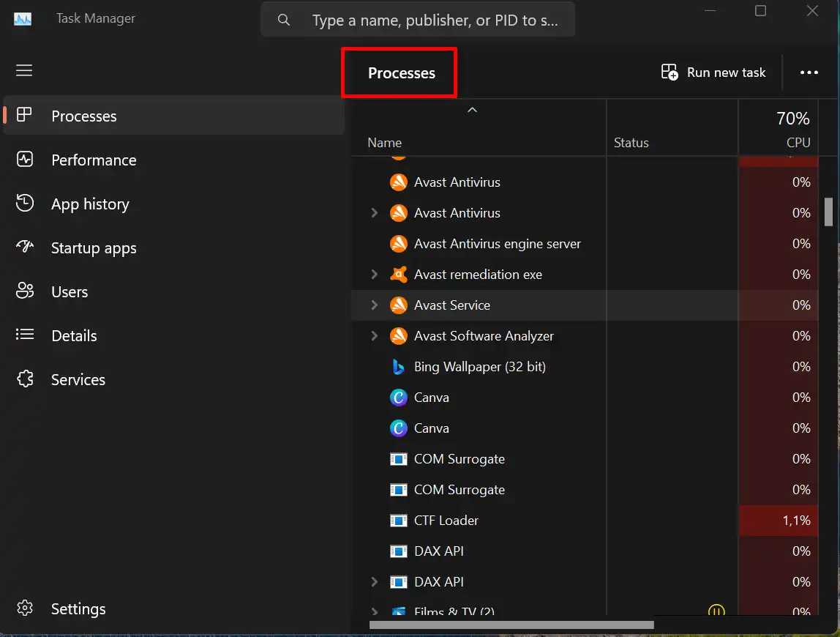Viewport: 840px width, 637px height.
Task: Sort by the Name column header
Action: coord(479,127)
